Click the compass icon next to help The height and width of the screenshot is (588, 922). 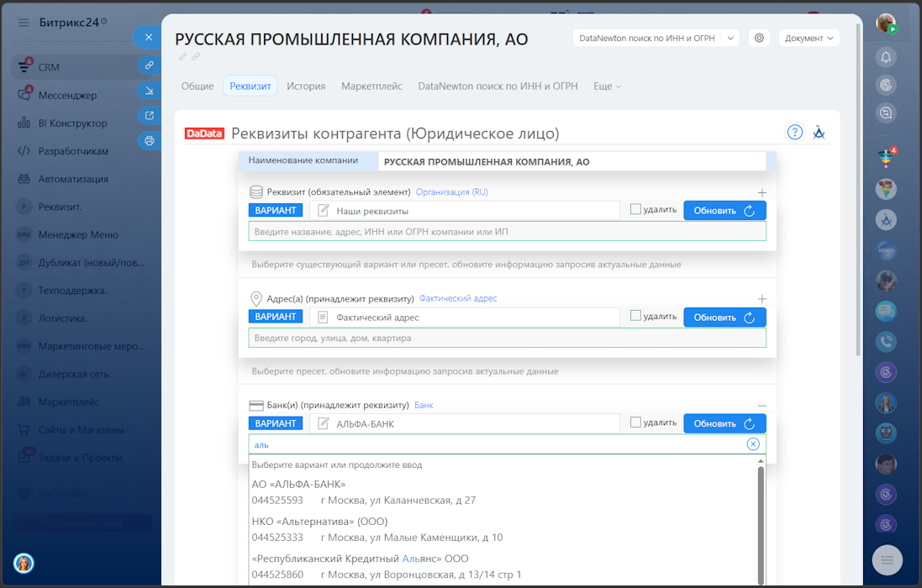point(819,133)
